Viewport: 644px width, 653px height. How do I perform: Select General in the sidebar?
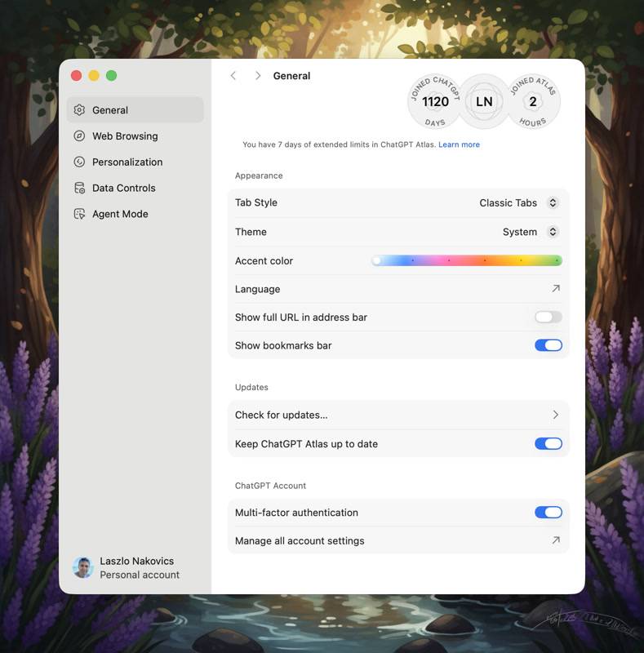point(135,110)
